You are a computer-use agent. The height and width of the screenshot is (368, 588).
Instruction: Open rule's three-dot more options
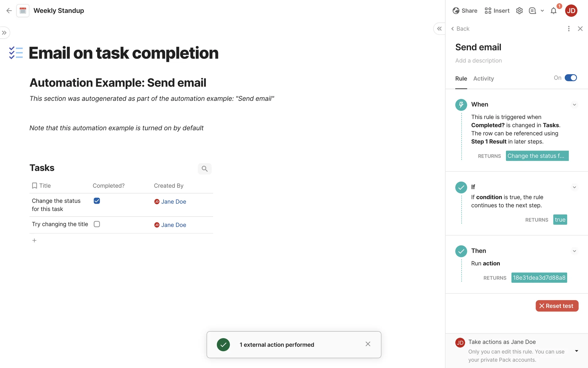click(x=569, y=29)
